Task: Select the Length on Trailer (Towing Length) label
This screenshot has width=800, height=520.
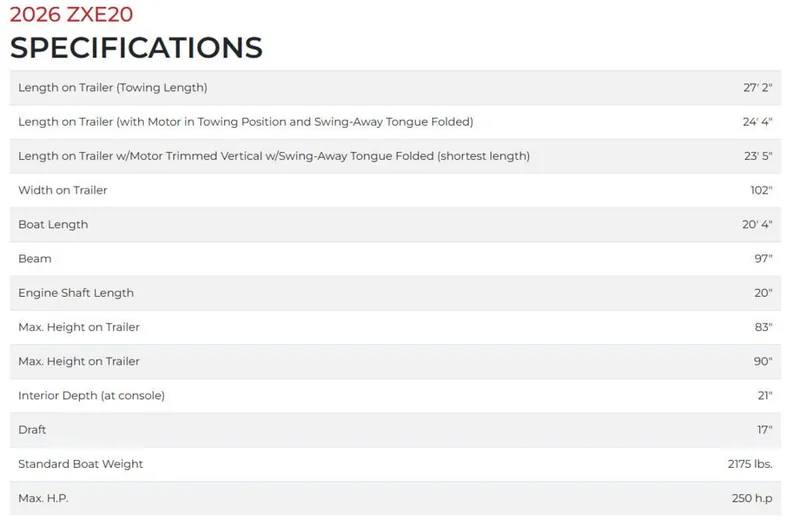Action: click(x=113, y=87)
